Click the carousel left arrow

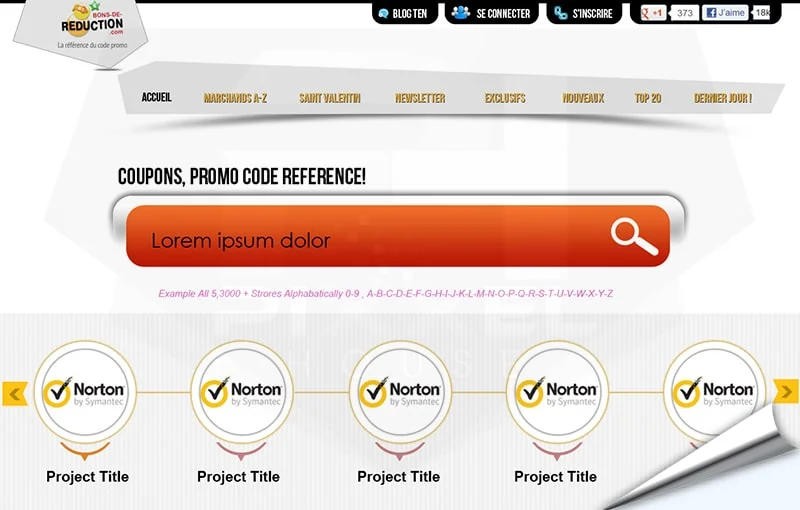15,393
